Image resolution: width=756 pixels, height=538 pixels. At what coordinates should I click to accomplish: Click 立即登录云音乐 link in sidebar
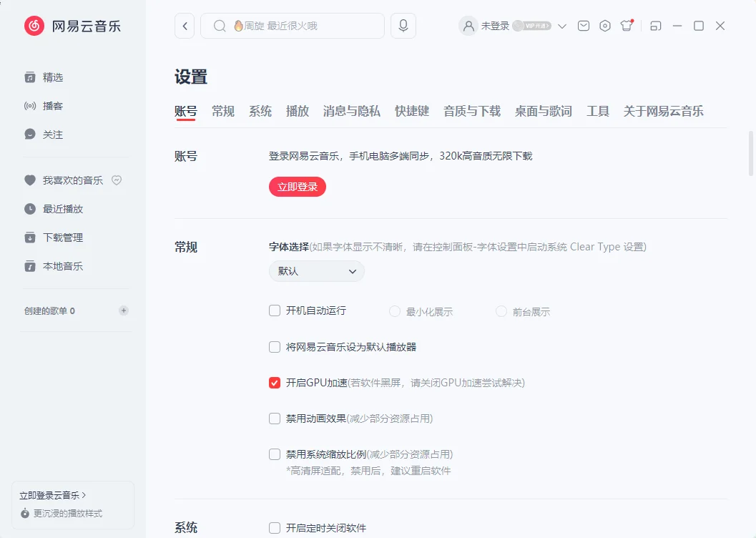(x=52, y=495)
